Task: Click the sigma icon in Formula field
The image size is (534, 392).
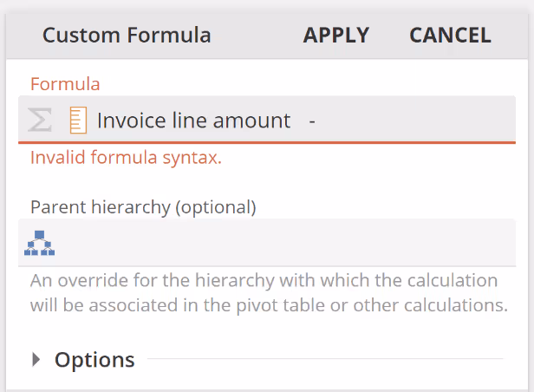Action: point(40,120)
